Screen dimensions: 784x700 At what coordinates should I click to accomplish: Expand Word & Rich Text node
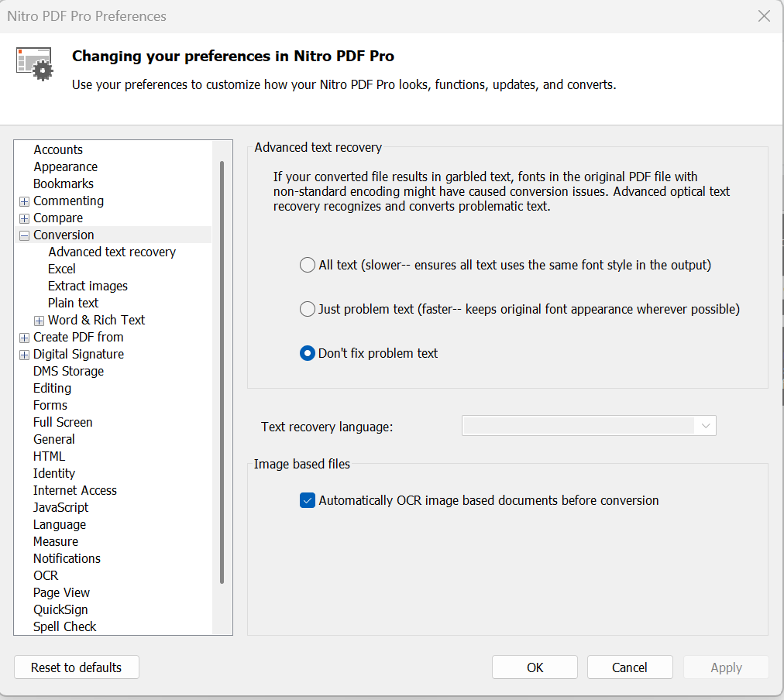point(39,321)
